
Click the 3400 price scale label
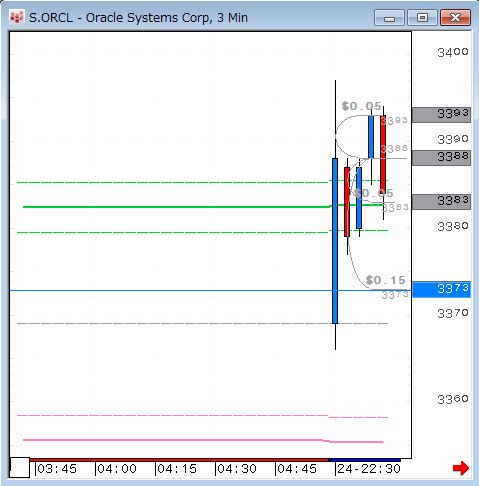coord(453,52)
